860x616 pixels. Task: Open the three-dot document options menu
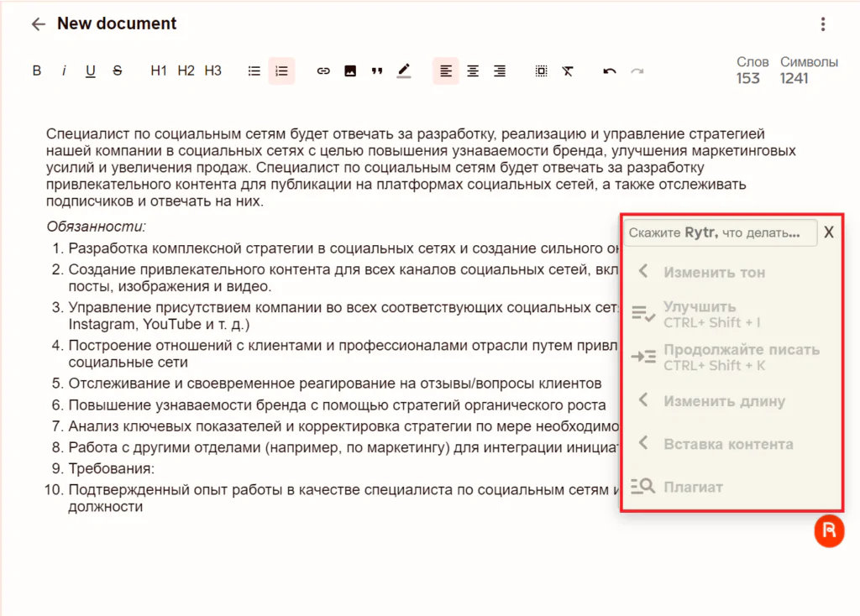tap(823, 24)
